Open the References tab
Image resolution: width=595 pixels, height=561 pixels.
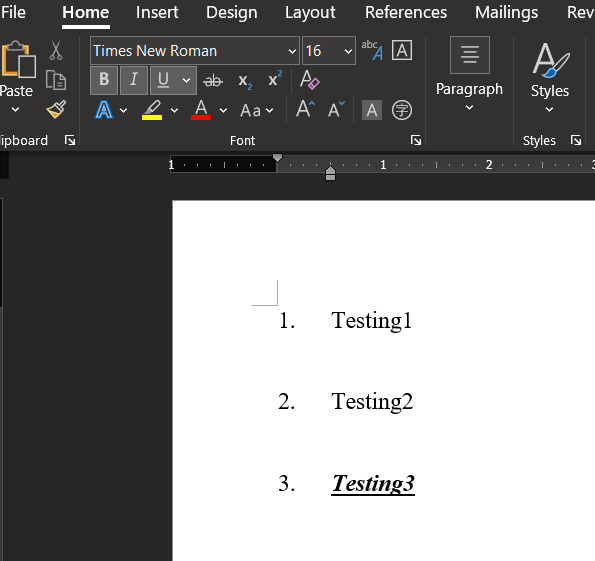pyautogui.click(x=406, y=13)
